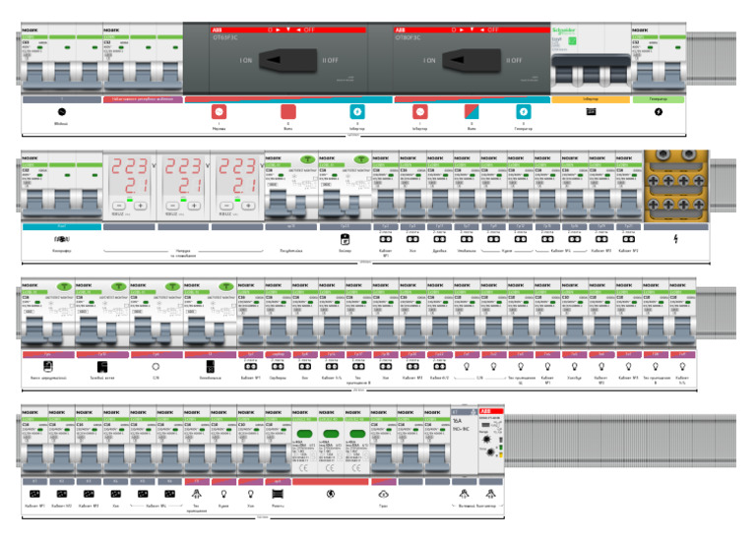Click the first voltage relay's 223 display

pos(130,166)
